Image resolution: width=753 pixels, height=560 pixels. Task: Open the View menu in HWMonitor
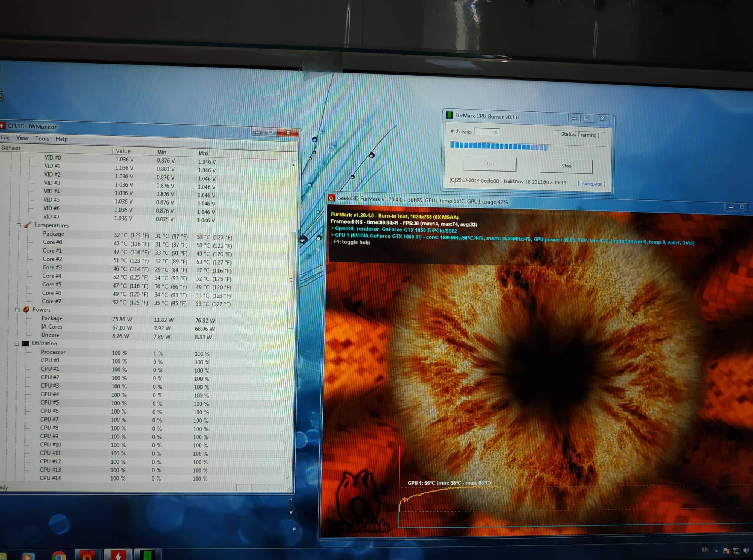click(x=22, y=138)
